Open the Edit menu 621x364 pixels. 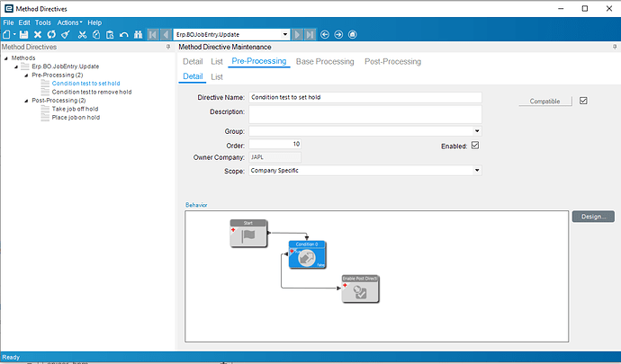(x=24, y=22)
